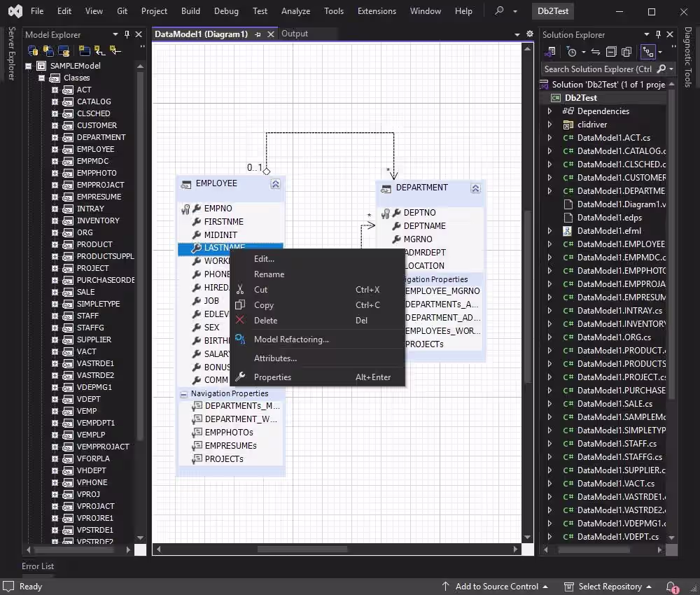Click the DataModel1.efml file icon
Image resolution: width=700 pixels, height=595 pixels.
click(568, 231)
